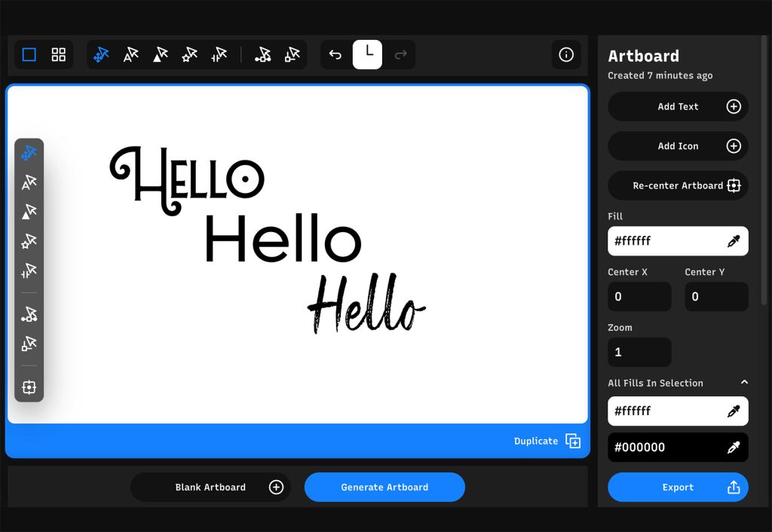The image size is (772, 532).
Task: Click the greyed redo arrow
Action: 401,54
